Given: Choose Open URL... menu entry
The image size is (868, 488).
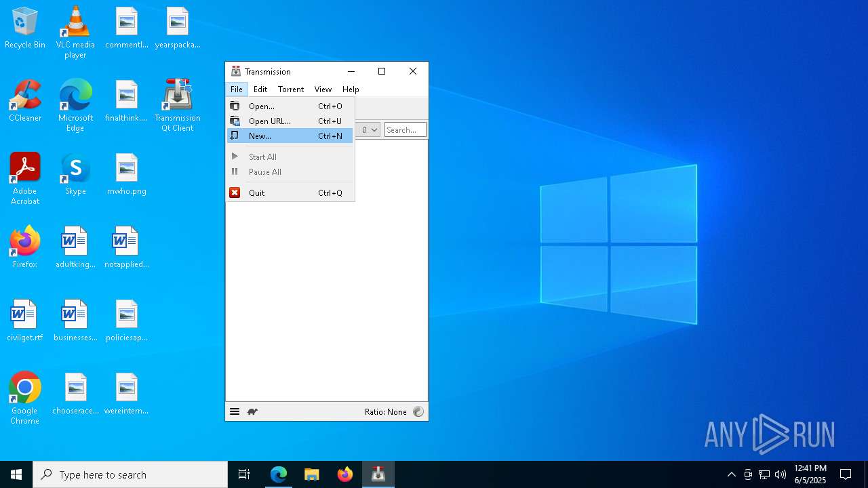Looking at the screenshot, I should [290, 121].
